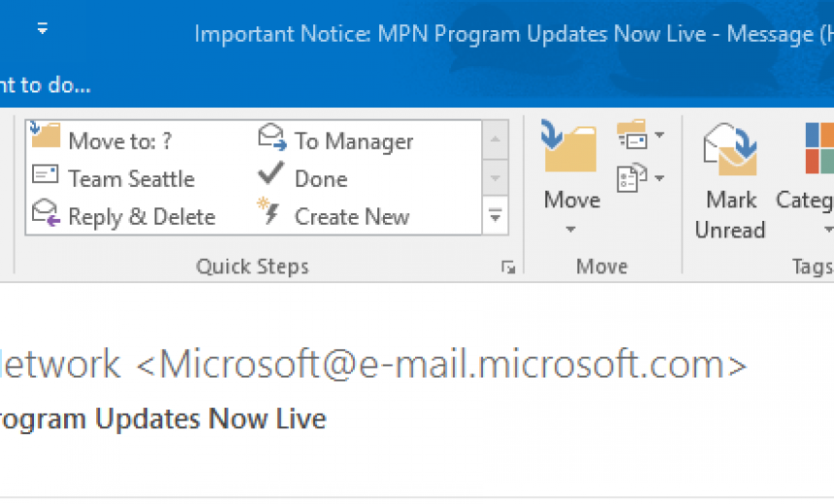This screenshot has height=504, width=834.
Task: Click the sender Microsoft@e-mail.microsoft.com address
Action: (441, 364)
